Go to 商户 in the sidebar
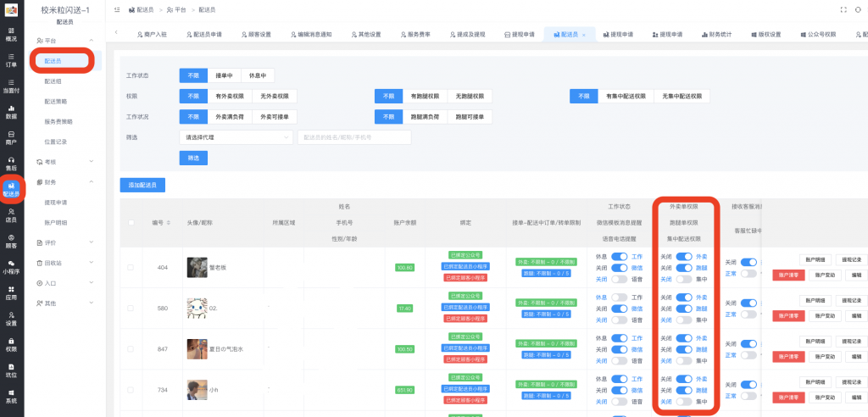The height and width of the screenshot is (417, 868). [11, 137]
